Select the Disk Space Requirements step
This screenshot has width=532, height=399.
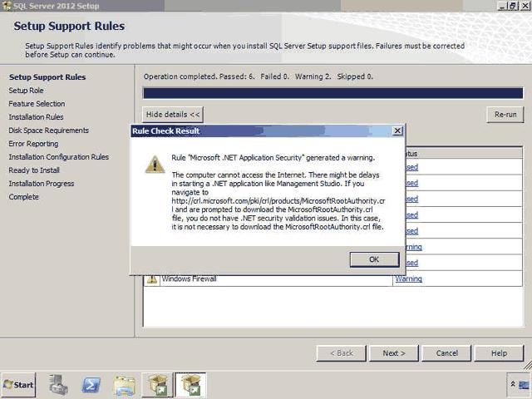(x=48, y=131)
